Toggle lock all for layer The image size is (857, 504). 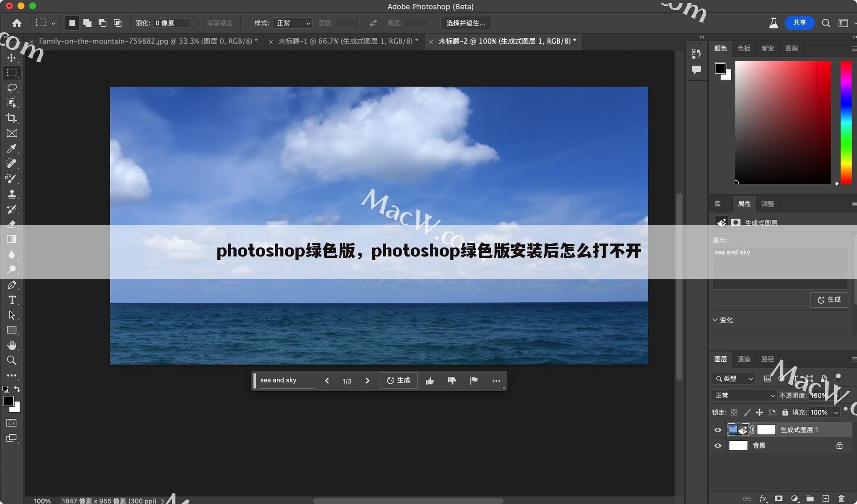pyautogui.click(x=785, y=413)
